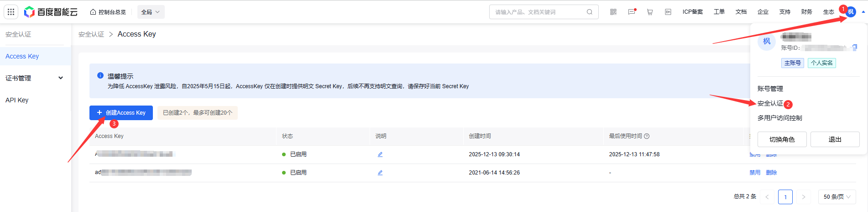Click the QR code icon in top bar

pos(613,12)
